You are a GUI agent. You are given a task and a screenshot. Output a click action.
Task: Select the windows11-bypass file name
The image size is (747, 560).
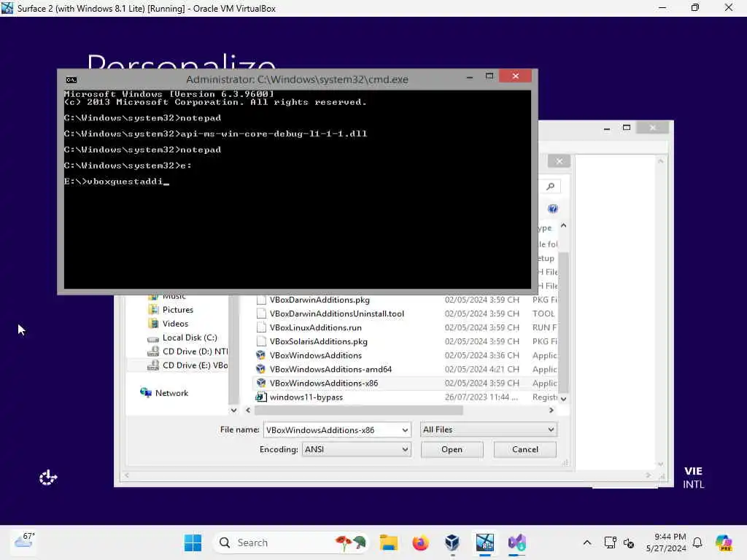(x=306, y=397)
